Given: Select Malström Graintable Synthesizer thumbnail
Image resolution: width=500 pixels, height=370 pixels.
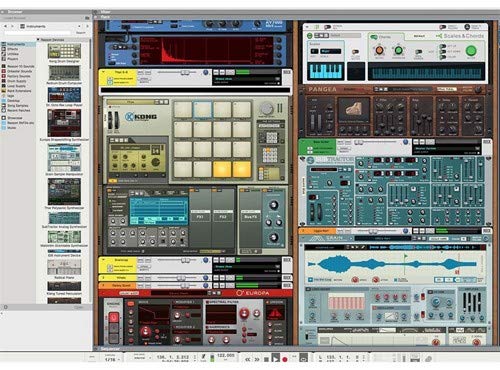Looking at the screenshot, I should point(64,237).
